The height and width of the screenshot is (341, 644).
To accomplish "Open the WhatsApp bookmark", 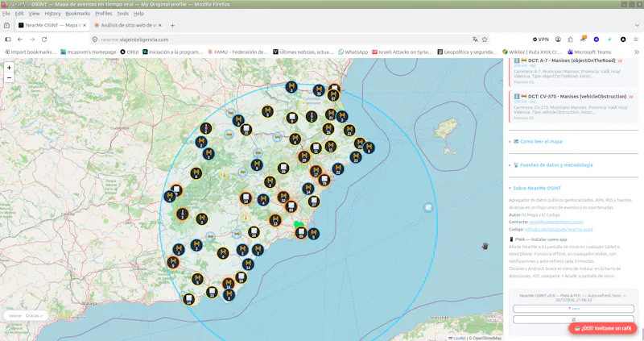I will pos(353,52).
